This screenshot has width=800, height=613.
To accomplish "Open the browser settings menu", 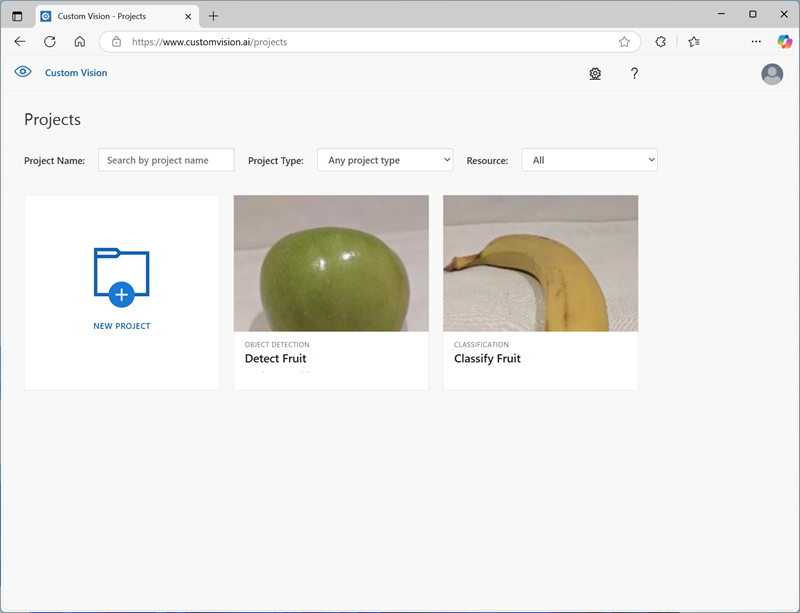I will 756,42.
